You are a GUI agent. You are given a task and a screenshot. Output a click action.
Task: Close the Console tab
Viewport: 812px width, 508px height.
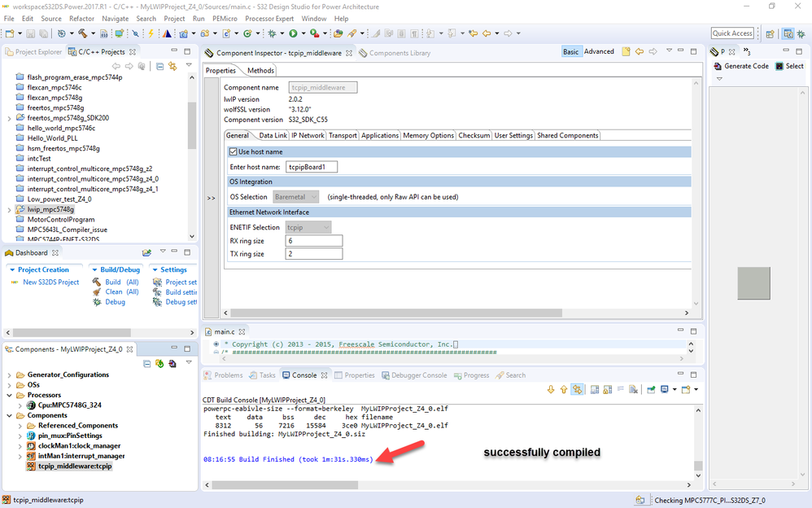coord(324,375)
